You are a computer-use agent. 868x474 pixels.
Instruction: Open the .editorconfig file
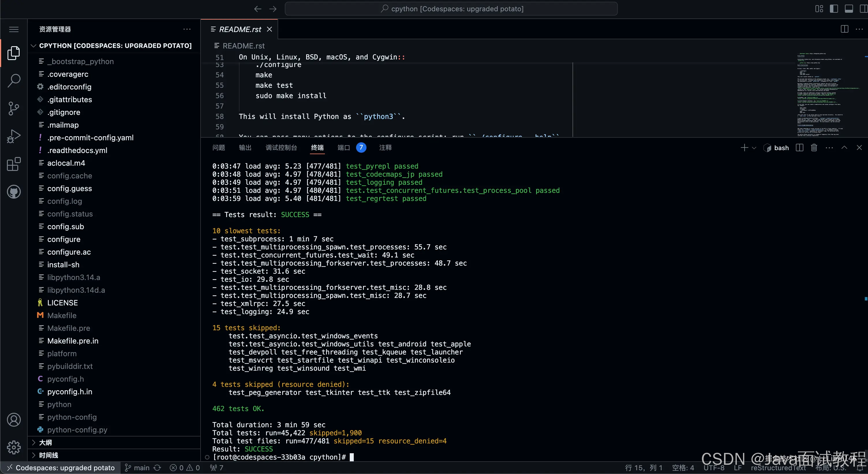coord(115,87)
